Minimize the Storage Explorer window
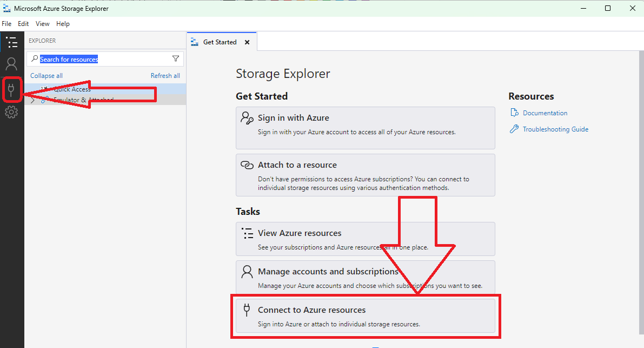This screenshot has width=644, height=348. tap(583, 8)
